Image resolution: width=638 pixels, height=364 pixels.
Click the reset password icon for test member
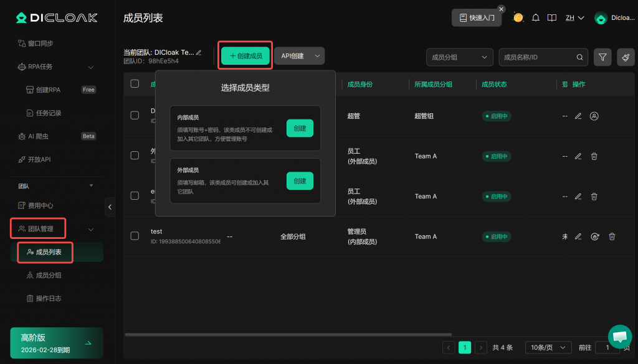click(595, 236)
